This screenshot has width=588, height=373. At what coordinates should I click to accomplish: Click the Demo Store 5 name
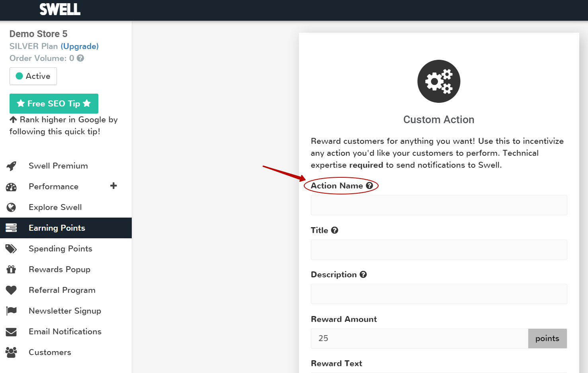pyautogui.click(x=39, y=34)
